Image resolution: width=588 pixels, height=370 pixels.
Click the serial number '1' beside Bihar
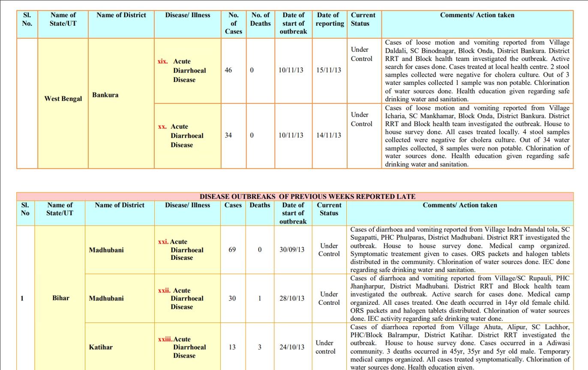coord(22,298)
